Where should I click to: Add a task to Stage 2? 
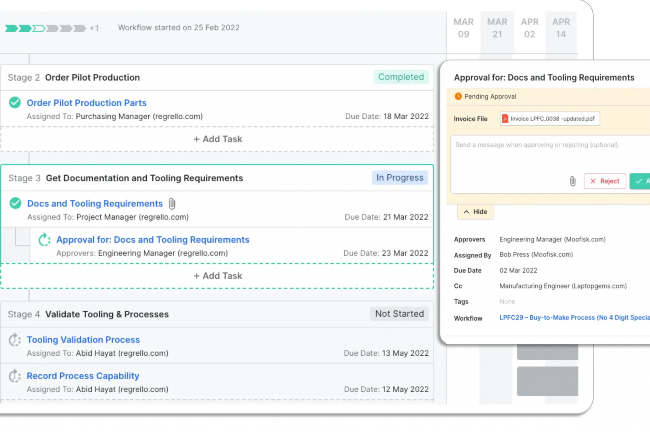coord(218,139)
